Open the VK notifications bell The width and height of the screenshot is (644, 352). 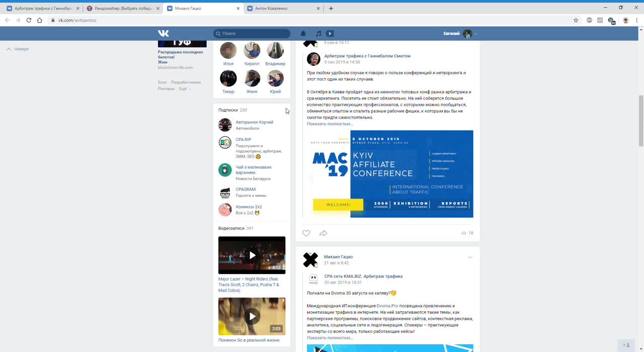coord(303,33)
